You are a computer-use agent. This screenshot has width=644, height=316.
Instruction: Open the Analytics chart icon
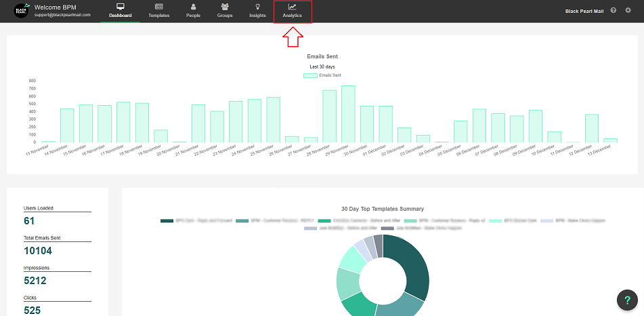pyautogui.click(x=292, y=7)
